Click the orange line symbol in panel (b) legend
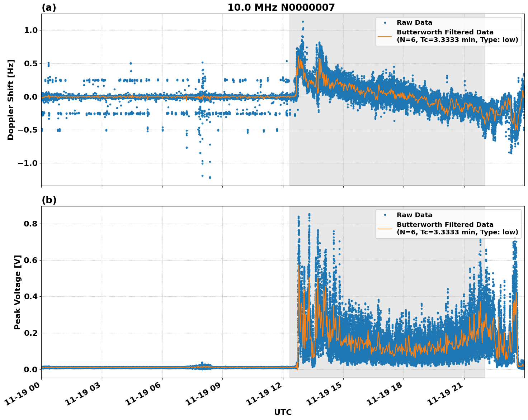This screenshot has width=528, height=420. (x=386, y=228)
